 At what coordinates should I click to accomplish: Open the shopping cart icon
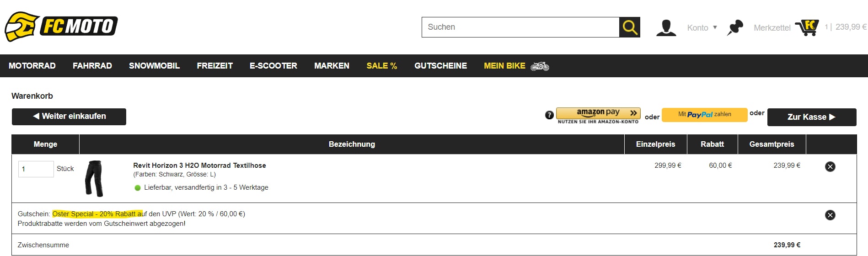click(807, 27)
